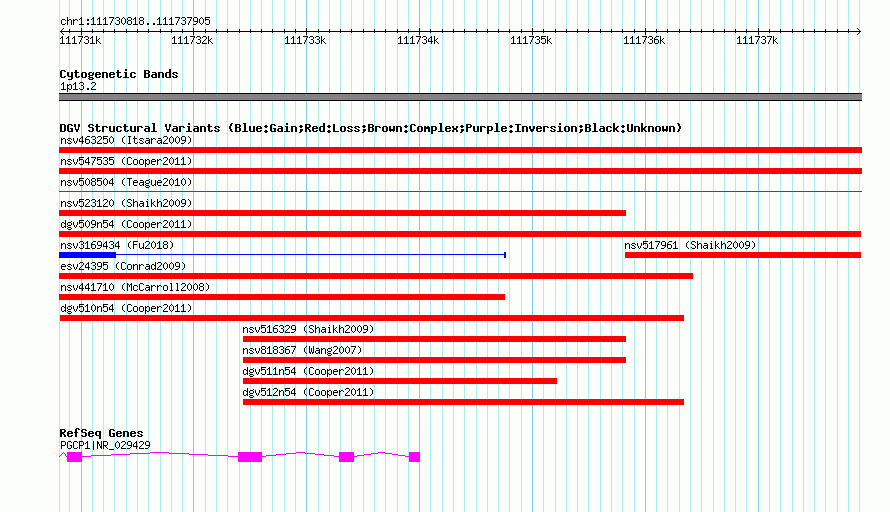Click the last magenta exon of PGCP1
This screenshot has height=512, width=890.
414,457
